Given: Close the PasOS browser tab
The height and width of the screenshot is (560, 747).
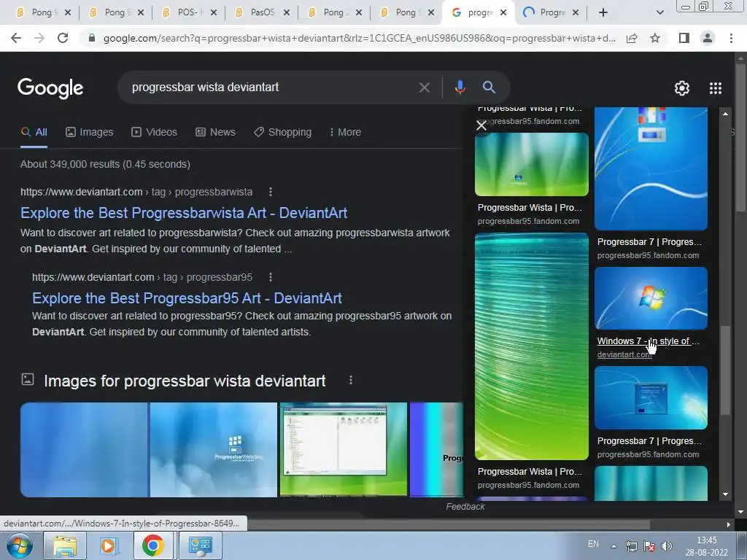Looking at the screenshot, I should pyautogui.click(x=286, y=13).
